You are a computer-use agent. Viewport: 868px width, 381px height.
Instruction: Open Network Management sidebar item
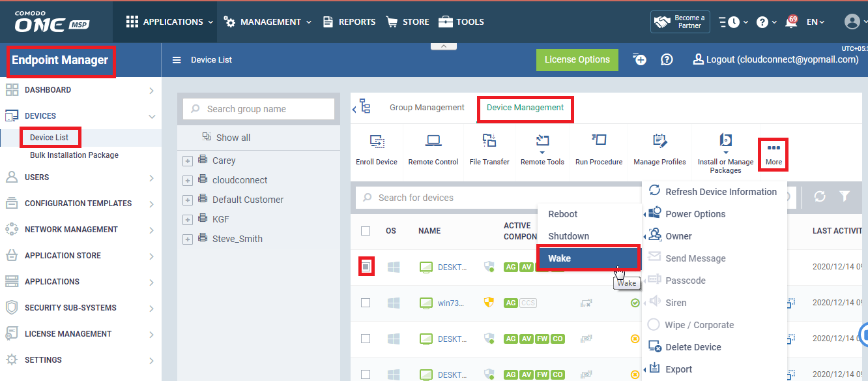point(81,230)
